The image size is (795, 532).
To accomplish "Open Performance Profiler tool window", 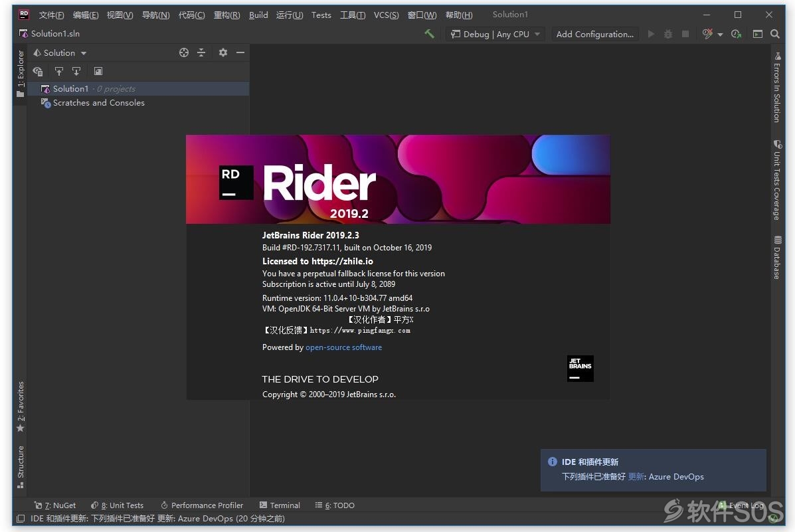I will pos(202,505).
